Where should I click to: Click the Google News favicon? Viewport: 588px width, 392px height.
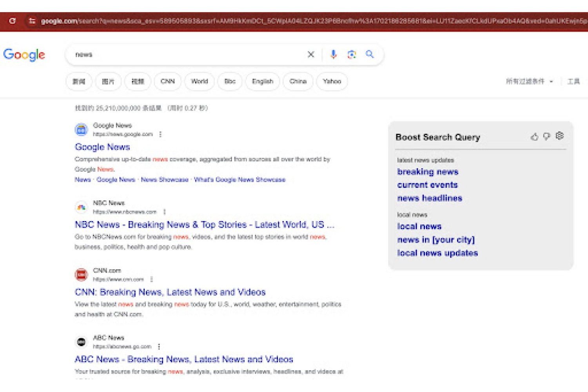[81, 130]
